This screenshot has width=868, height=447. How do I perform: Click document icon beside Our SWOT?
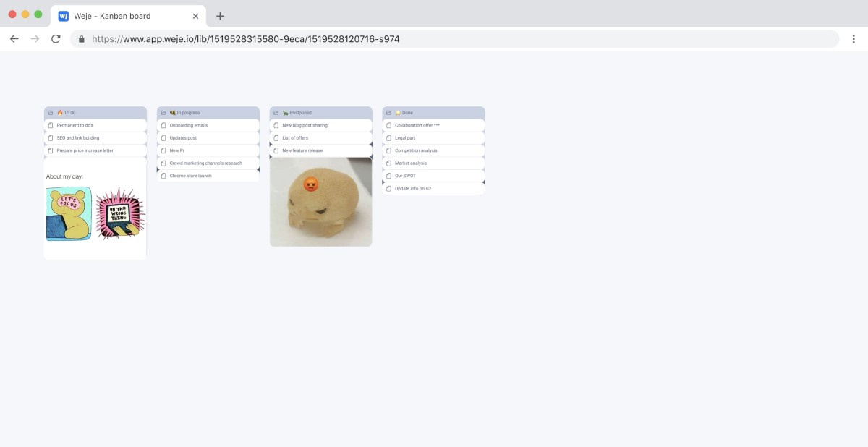click(x=389, y=176)
